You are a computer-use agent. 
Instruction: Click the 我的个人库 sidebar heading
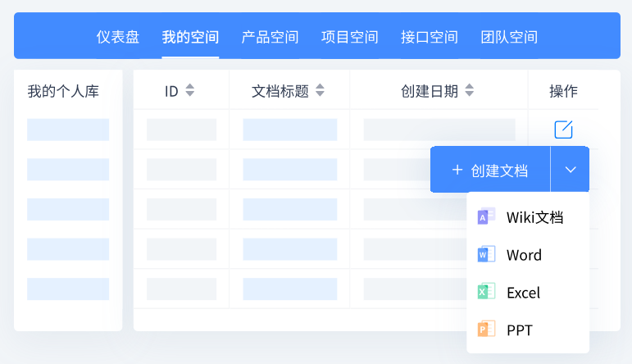coord(63,91)
